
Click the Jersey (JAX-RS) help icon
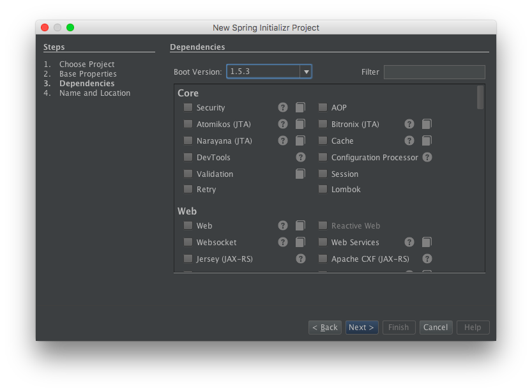[301, 259]
